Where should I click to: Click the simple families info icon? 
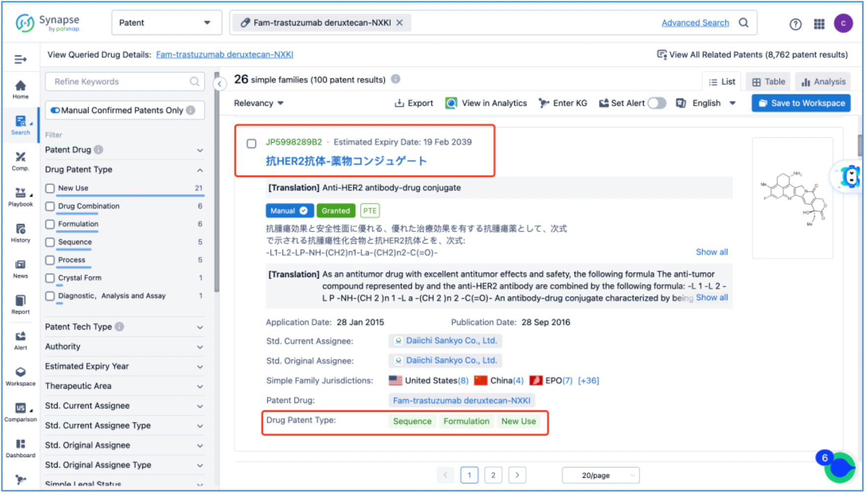click(x=396, y=79)
